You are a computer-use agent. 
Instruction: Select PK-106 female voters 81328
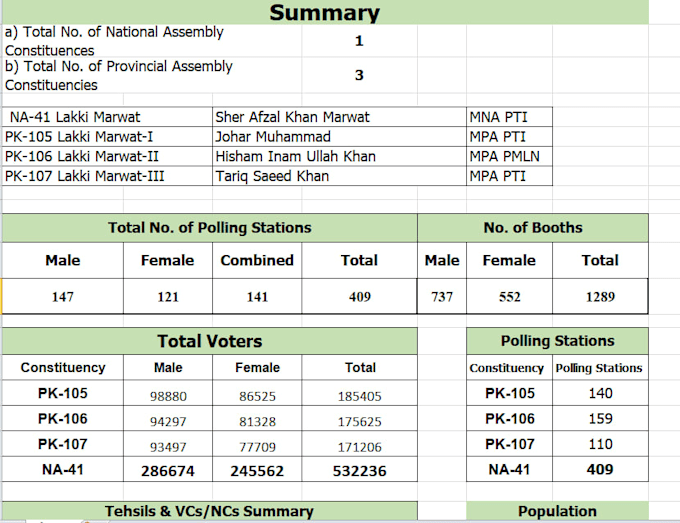257,419
